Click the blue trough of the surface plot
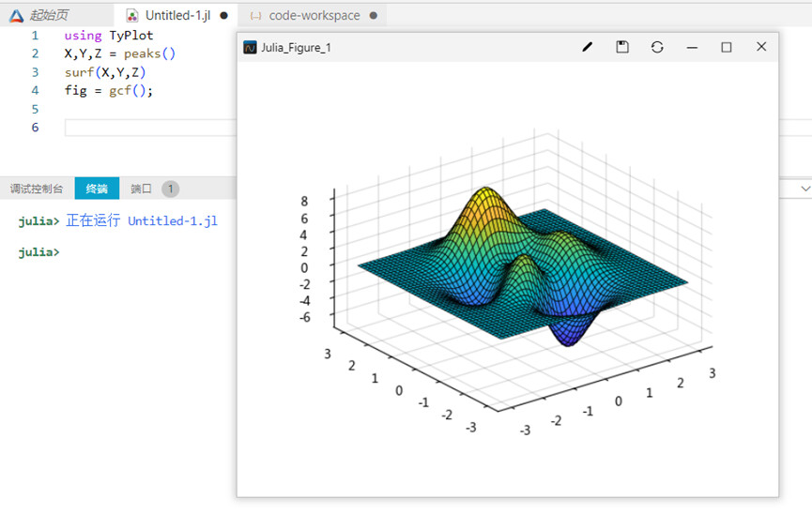Image resolution: width=812 pixels, height=514 pixels. point(569,335)
